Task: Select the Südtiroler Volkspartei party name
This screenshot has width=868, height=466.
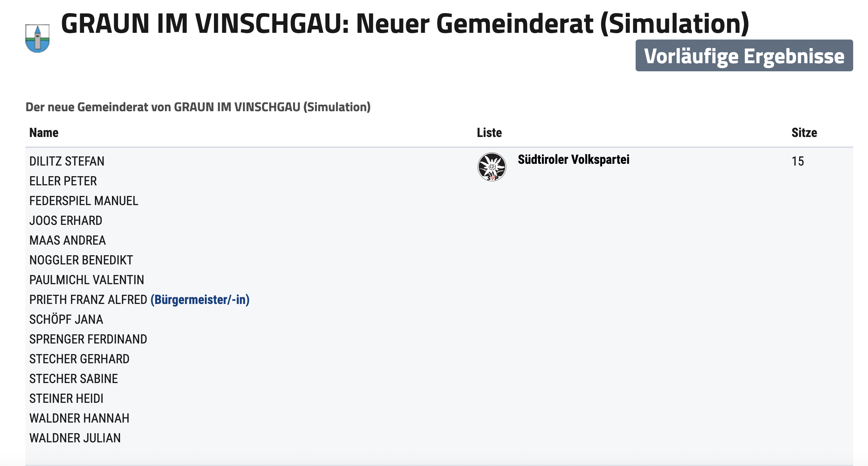Action: click(573, 160)
